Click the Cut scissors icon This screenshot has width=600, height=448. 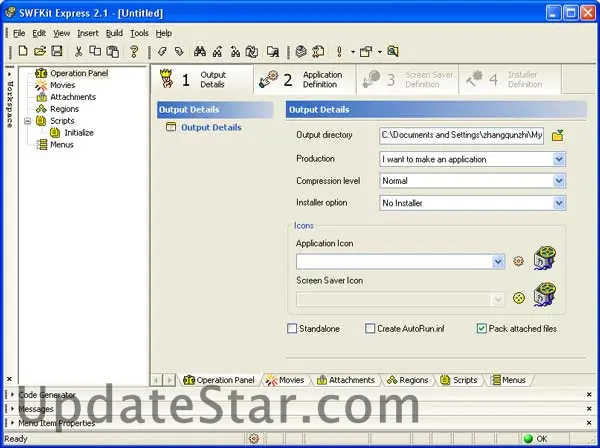point(78,51)
